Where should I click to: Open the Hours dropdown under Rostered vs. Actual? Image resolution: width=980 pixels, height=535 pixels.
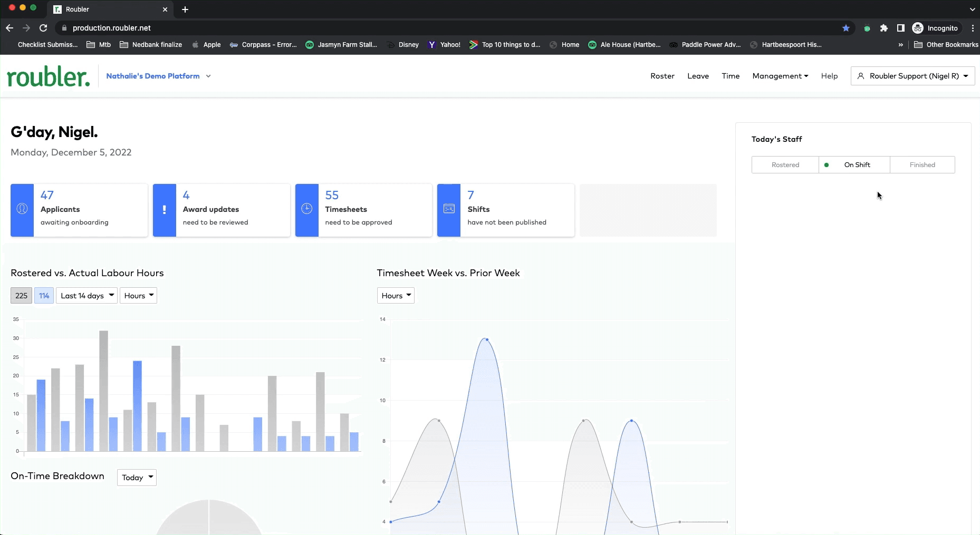click(138, 296)
